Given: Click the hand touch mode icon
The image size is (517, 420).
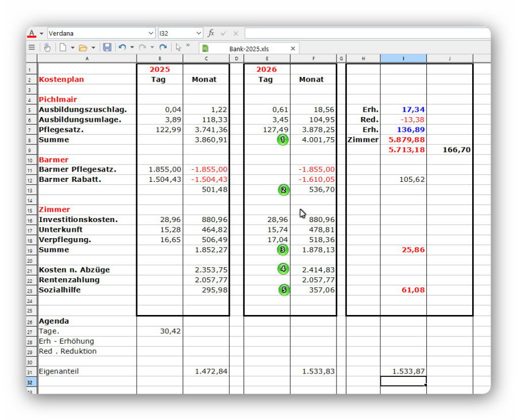Looking at the screenshot, I should (x=47, y=48).
